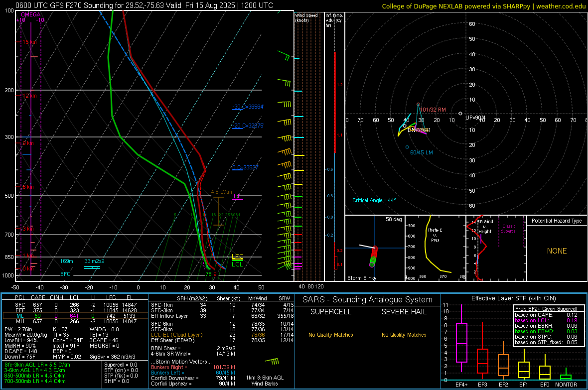Click the magenta EF4+ box plot
Viewport: 588px width, 390px height.
461,338
